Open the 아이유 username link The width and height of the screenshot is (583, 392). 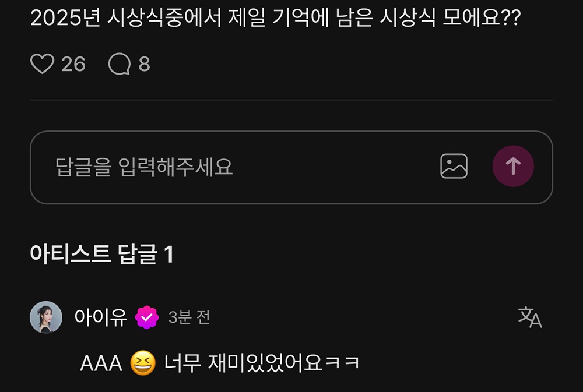click(x=101, y=317)
